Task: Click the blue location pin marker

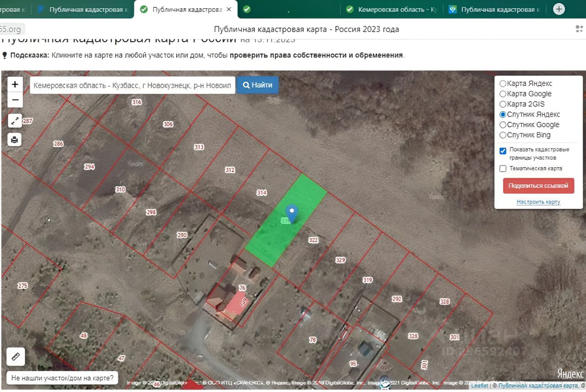Action: (292, 213)
